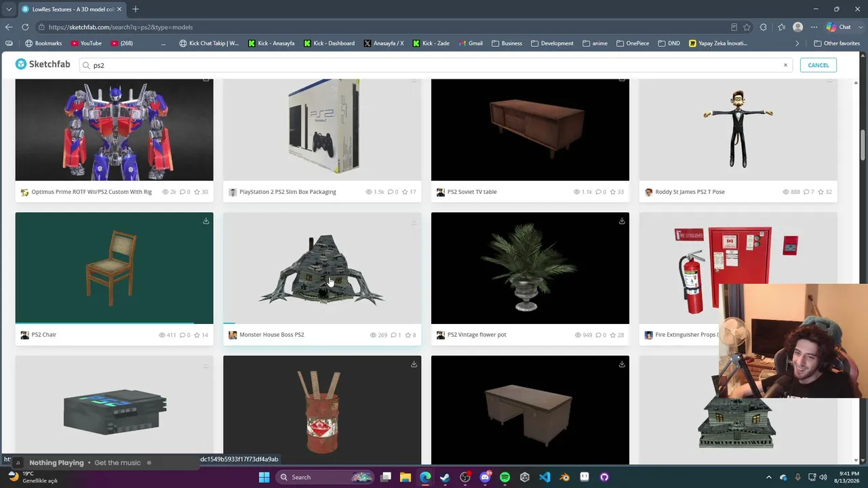
Task: Open Blender from the taskbar
Action: (565, 477)
